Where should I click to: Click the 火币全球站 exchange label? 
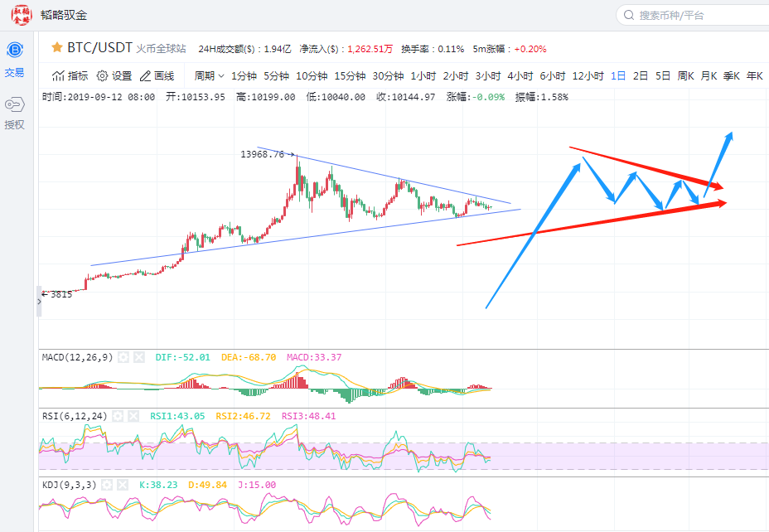tap(161, 49)
